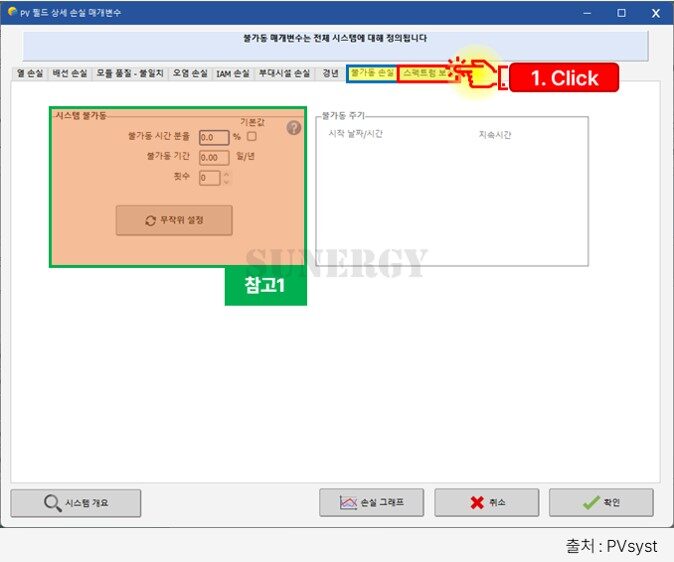Select the 모듈 품질 - 불일치 tab
The image size is (674, 562).
click(x=129, y=74)
